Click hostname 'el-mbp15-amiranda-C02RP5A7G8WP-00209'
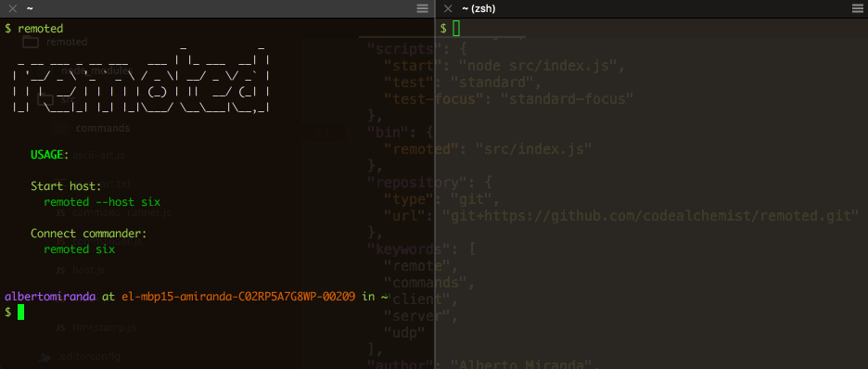Screen dimensions: 868x369 coord(238,297)
